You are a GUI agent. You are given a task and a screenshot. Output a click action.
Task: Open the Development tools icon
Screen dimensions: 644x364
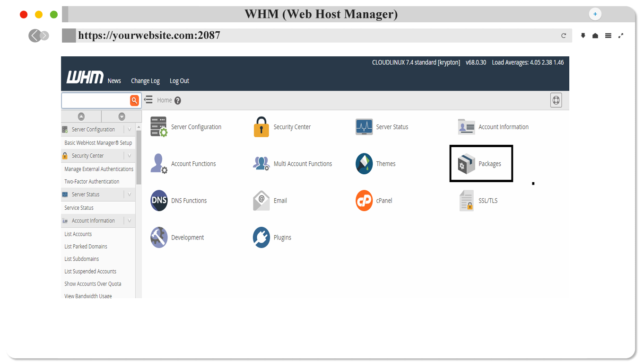[x=159, y=238]
